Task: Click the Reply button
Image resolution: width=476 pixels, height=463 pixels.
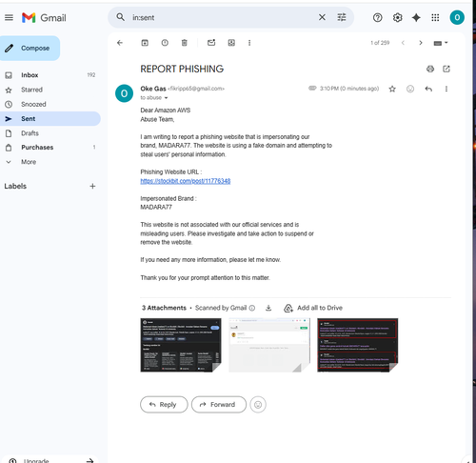Action: click(164, 405)
